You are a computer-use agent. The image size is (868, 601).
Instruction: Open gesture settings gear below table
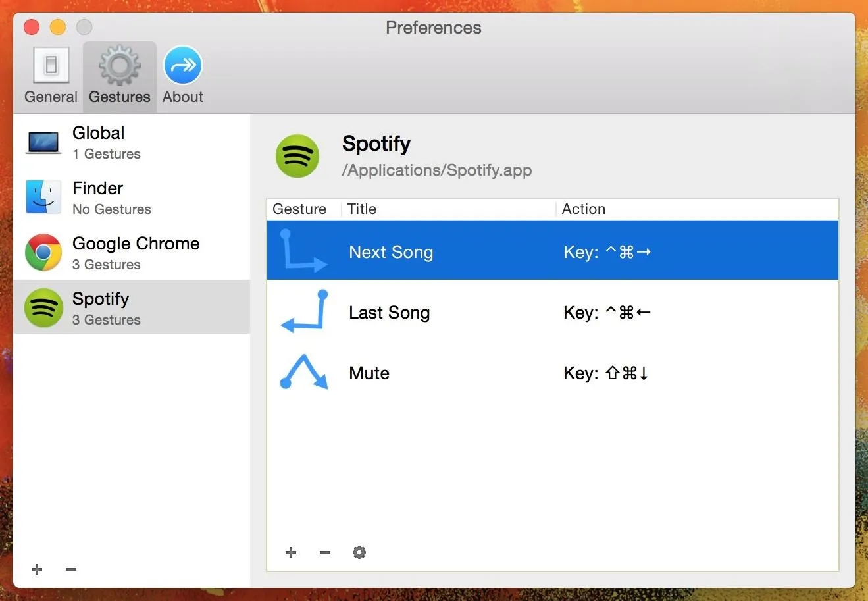click(x=359, y=552)
